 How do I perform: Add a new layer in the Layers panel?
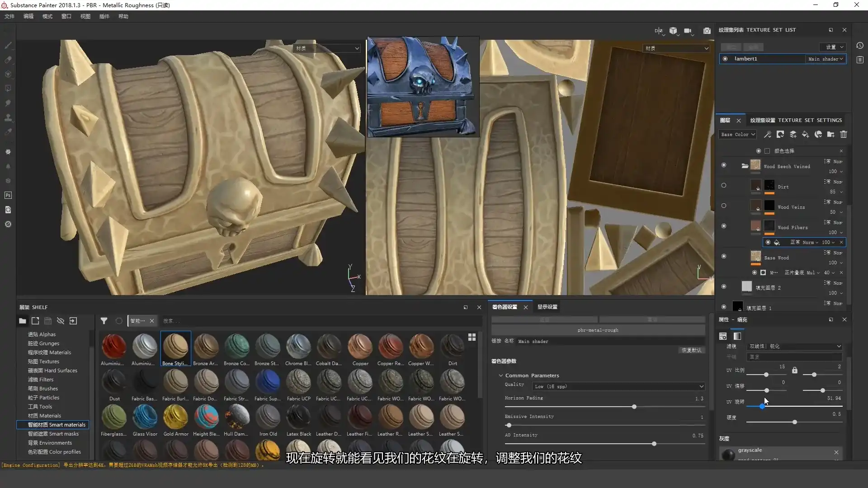click(x=793, y=134)
